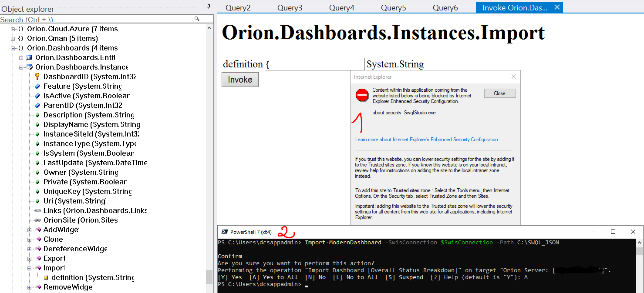The image size is (644, 293).
Task: Switch to the Query4 tab
Action: tap(341, 8)
